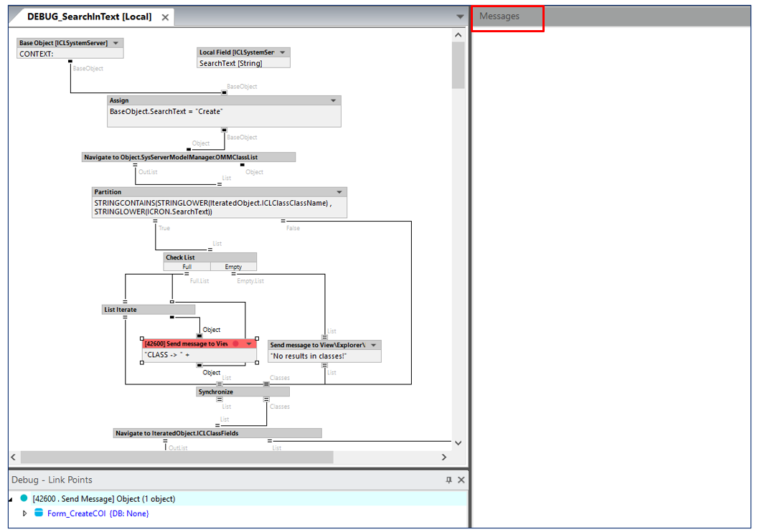757x532 pixels.
Task: Select the Local Field node header
Action: tap(243, 52)
